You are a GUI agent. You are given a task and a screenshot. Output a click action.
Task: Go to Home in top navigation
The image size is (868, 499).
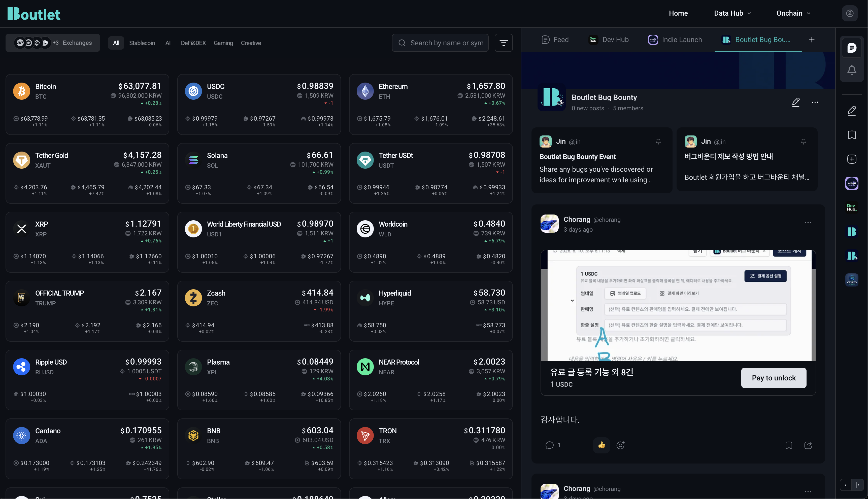(x=678, y=13)
